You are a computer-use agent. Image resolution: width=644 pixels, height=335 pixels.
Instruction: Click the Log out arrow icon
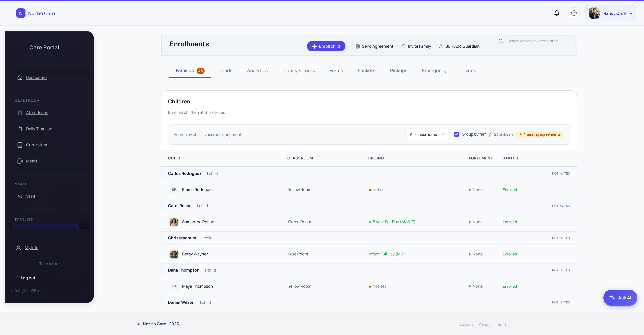point(16,278)
